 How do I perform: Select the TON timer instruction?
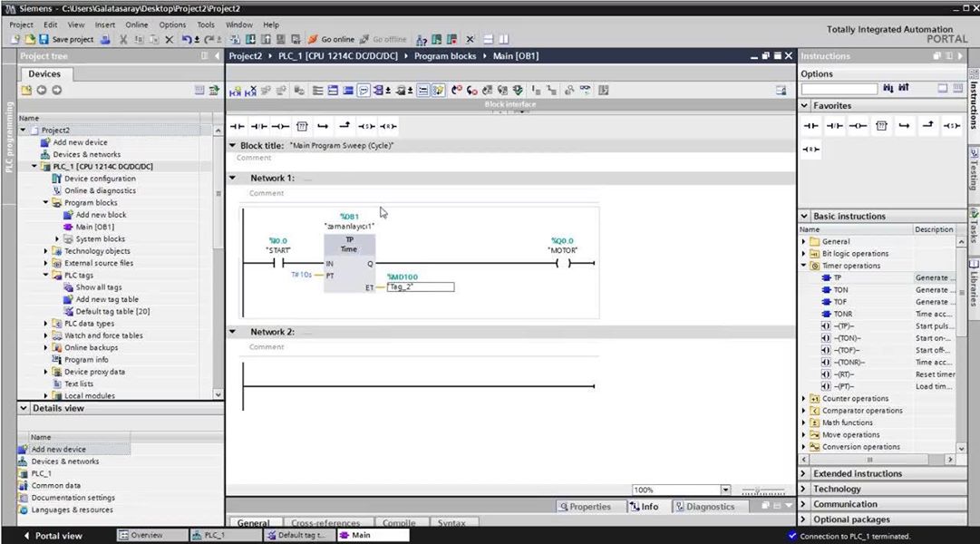840,290
